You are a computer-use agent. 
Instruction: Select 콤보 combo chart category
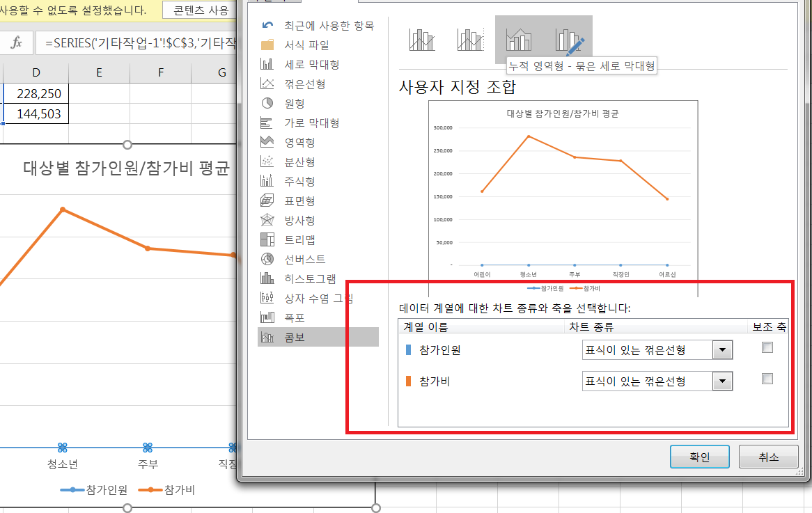(295, 337)
